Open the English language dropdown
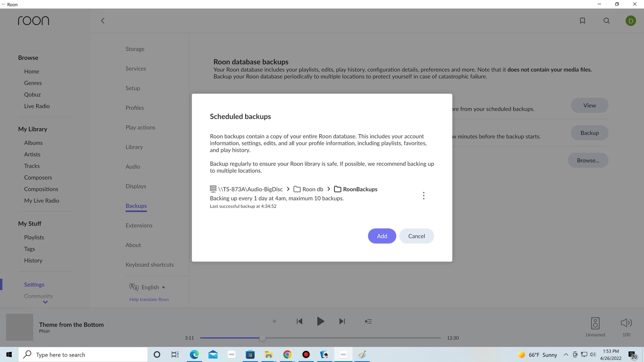Image resolution: width=644 pixels, height=362 pixels. coord(148,287)
